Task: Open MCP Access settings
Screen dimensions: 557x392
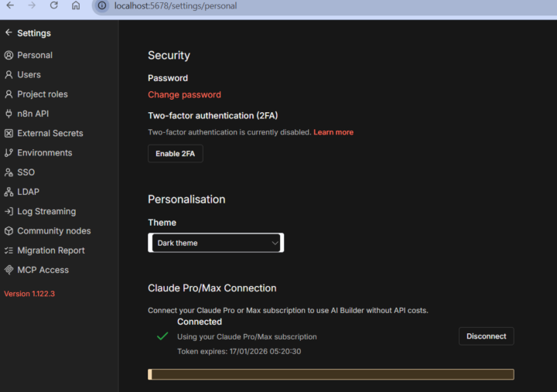Action: (x=43, y=270)
